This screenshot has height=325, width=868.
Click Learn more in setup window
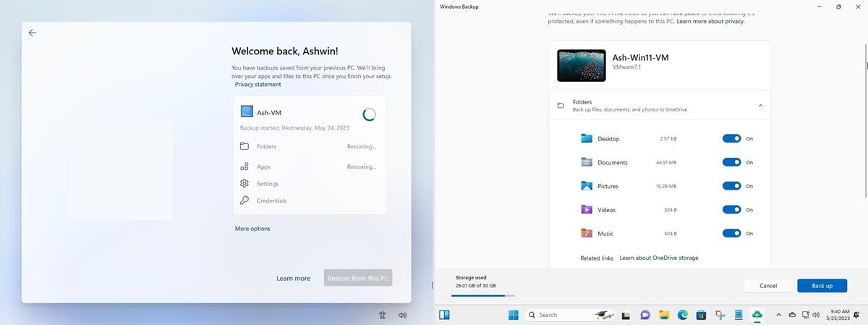(293, 278)
